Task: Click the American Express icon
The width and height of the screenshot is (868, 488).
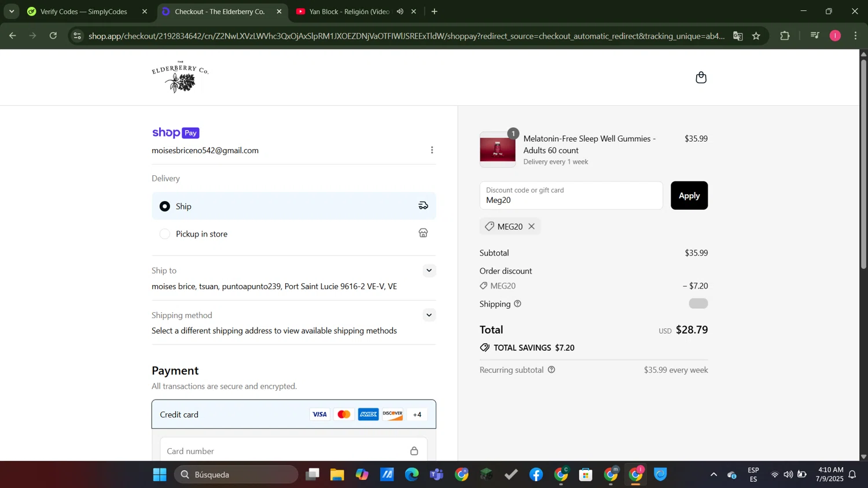Action: (x=368, y=414)
